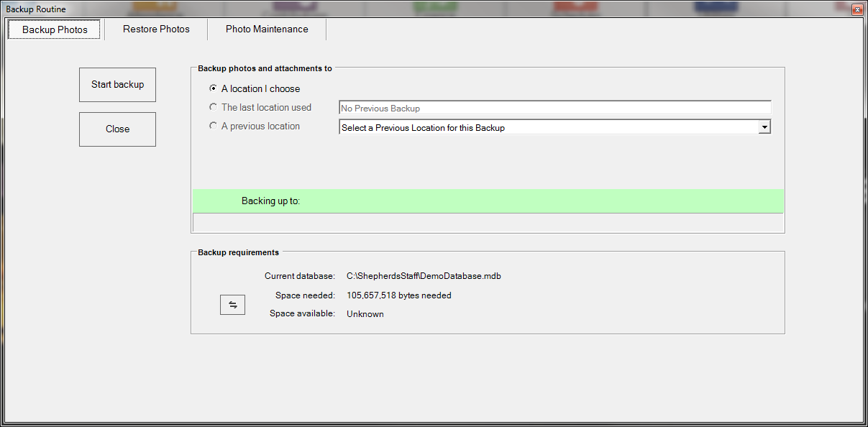Click the 'No Previous Backup' text field

tap(554, 108)
